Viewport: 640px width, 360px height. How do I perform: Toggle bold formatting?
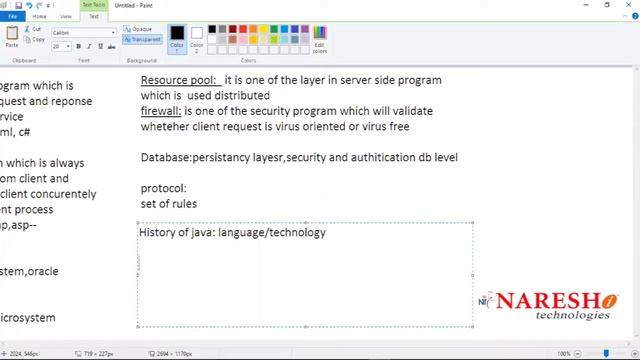(x=78, y=47)
